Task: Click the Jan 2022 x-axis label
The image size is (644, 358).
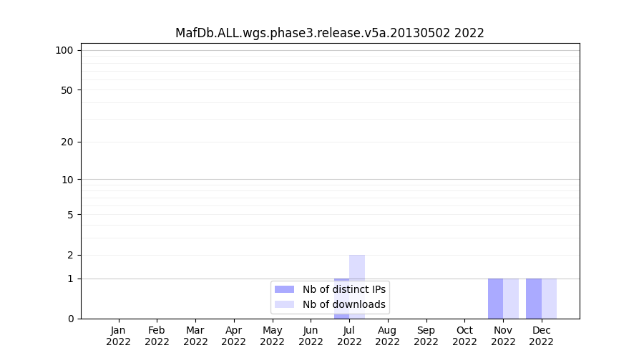Action: [119, 336]
